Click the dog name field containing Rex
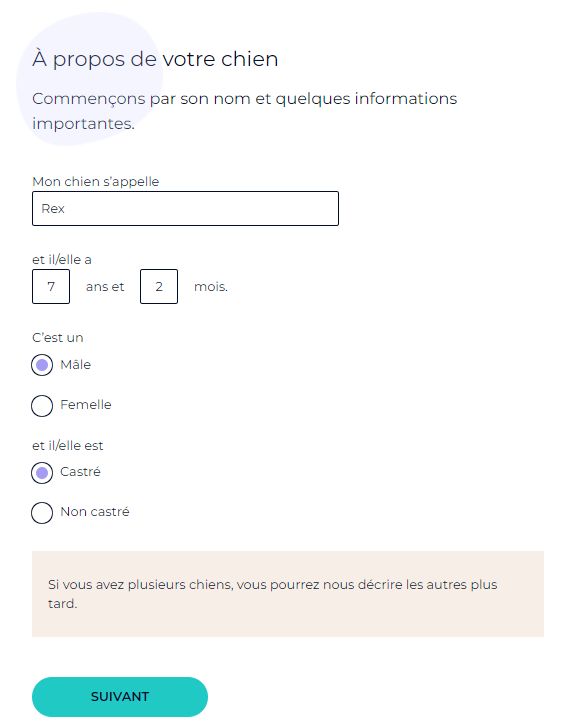Screen dimensions: 575x727 coord(185,209)
